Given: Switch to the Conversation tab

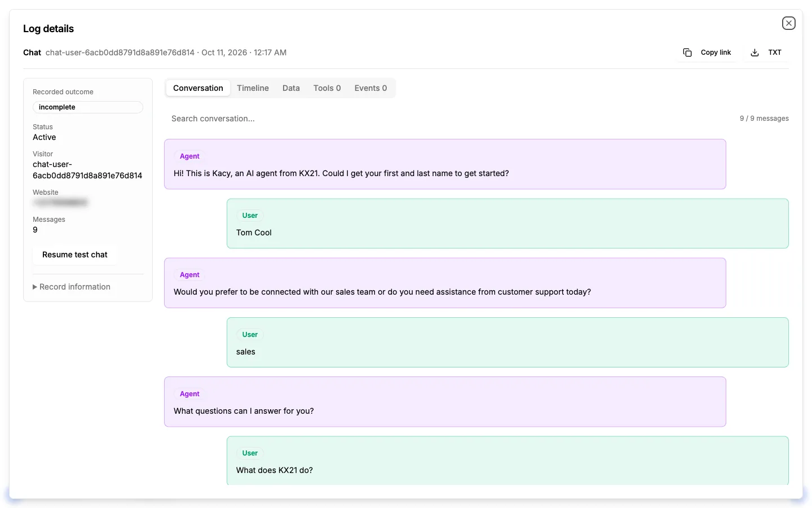Looking at the screenshot, I should [198, 88].
